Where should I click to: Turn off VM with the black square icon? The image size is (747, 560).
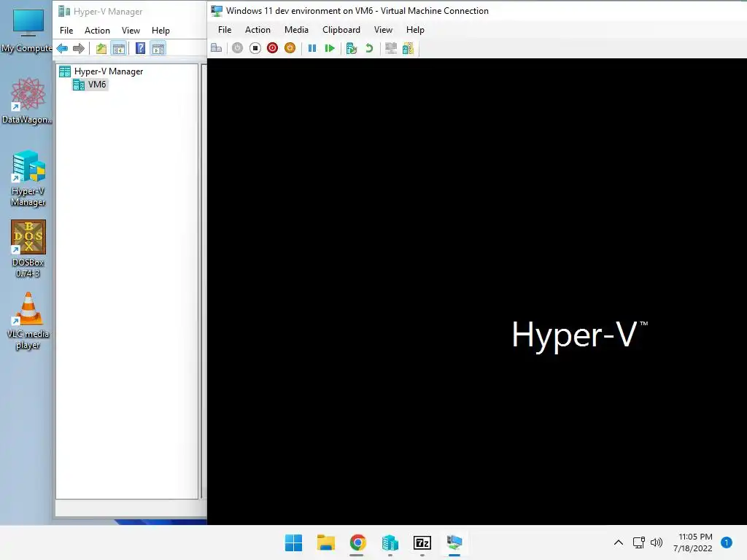click(255, 47)
